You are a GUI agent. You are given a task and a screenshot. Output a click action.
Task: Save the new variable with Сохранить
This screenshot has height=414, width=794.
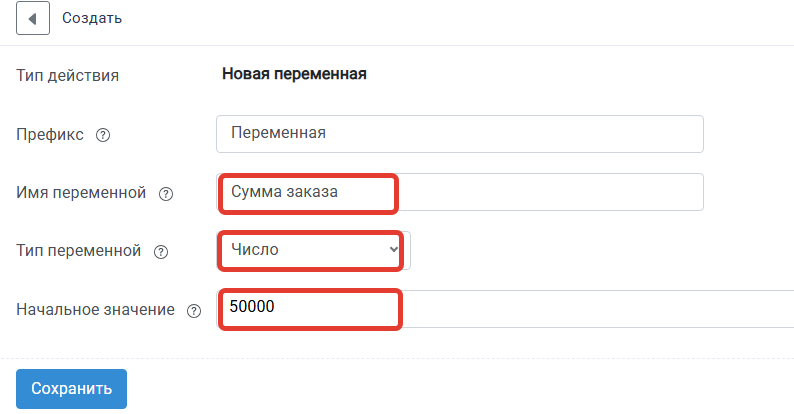[x=71, y=389]
